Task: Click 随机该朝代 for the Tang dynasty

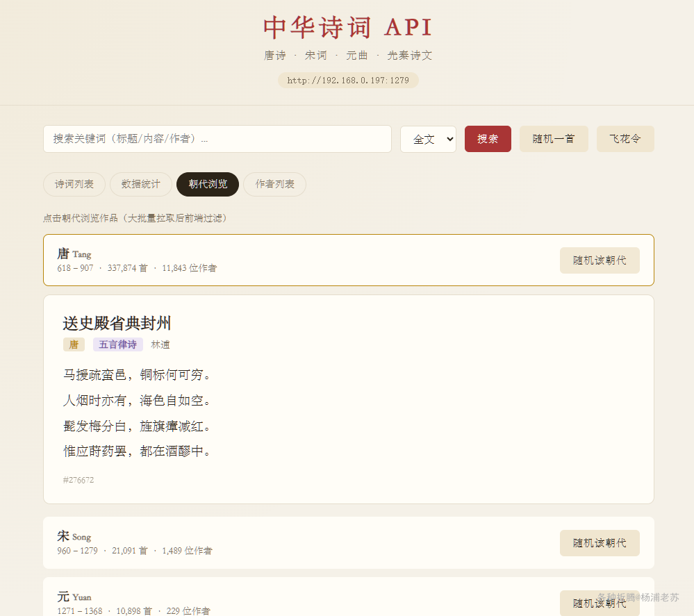Action: 600,260
